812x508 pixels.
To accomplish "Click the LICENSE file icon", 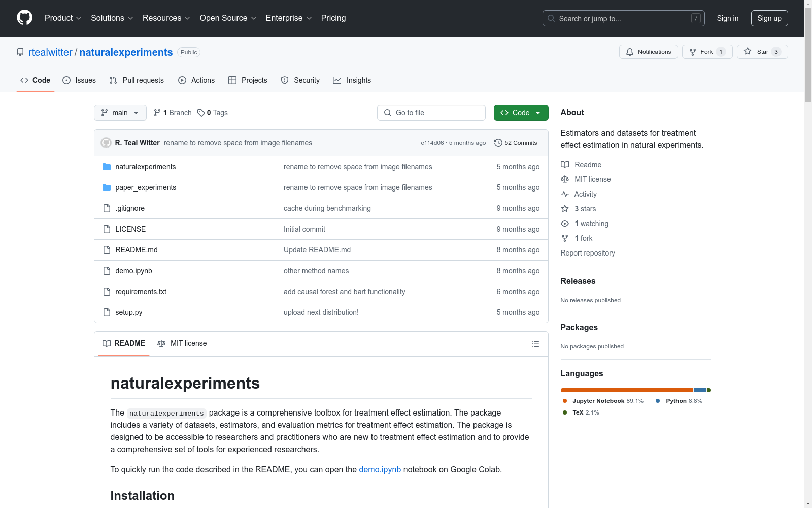I will point(107,229).
